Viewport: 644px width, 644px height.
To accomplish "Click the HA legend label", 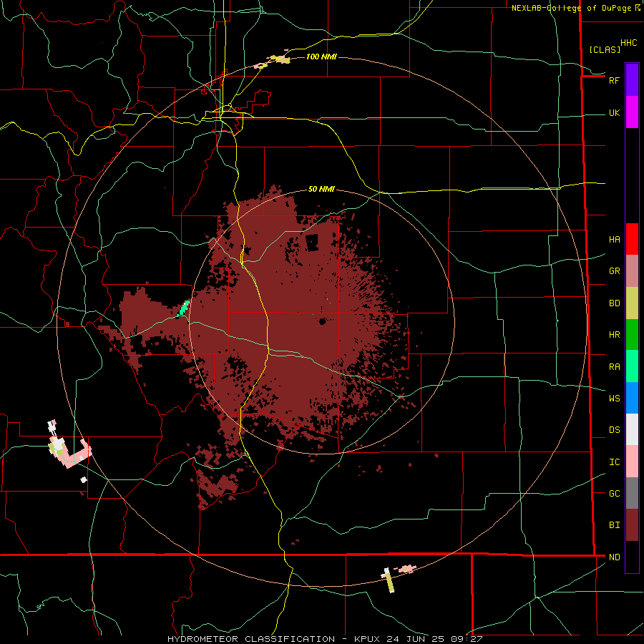I will point(614,240).
